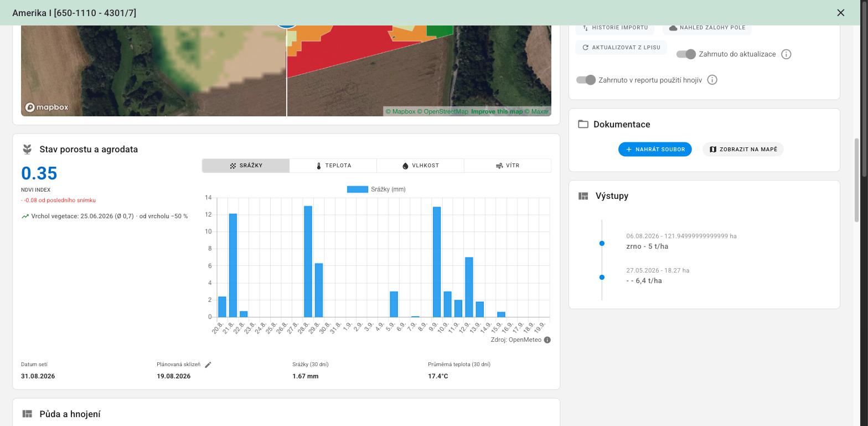Select the Srážky tab
868x426 pixels.
pyautogui.click(x=246, y=166)
